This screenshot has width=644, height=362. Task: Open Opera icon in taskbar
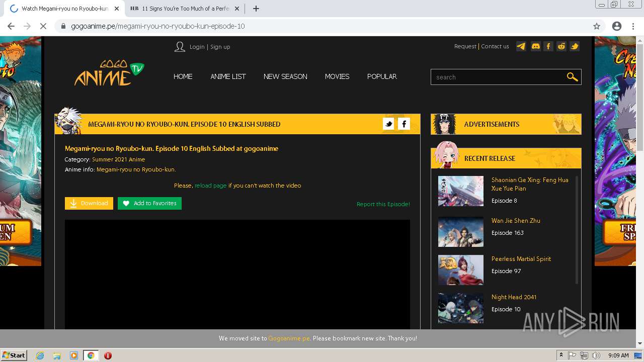click(x=108, y=355)
